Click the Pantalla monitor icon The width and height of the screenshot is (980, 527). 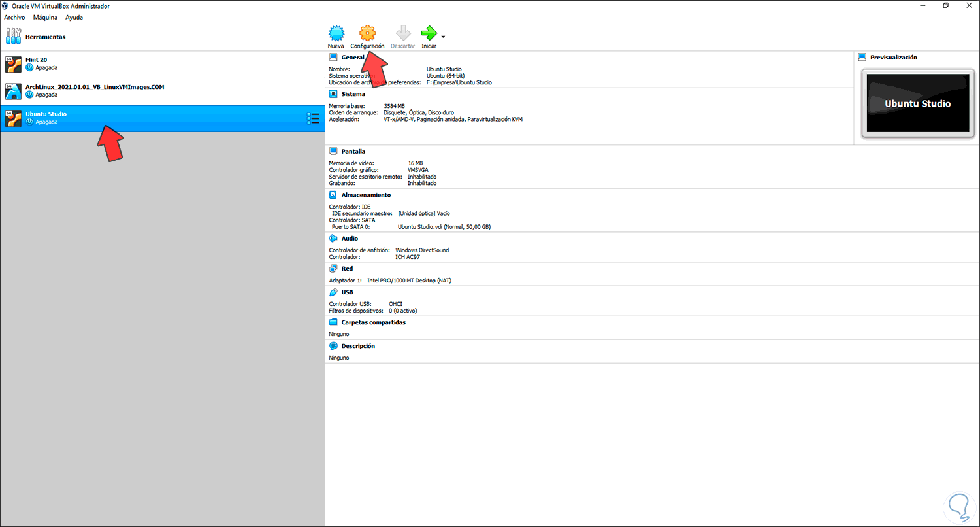(333, 152)
